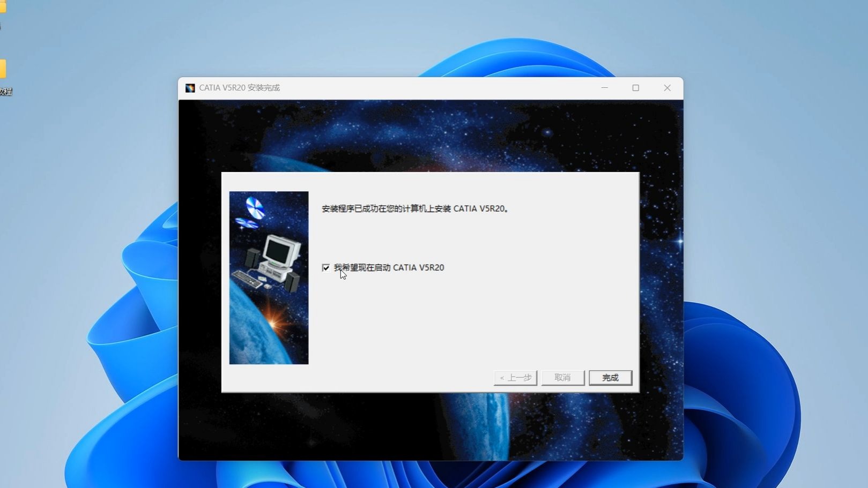Minimize the CATIA V5R20 installer window
The image size is (868, 488).
point(605,88)
